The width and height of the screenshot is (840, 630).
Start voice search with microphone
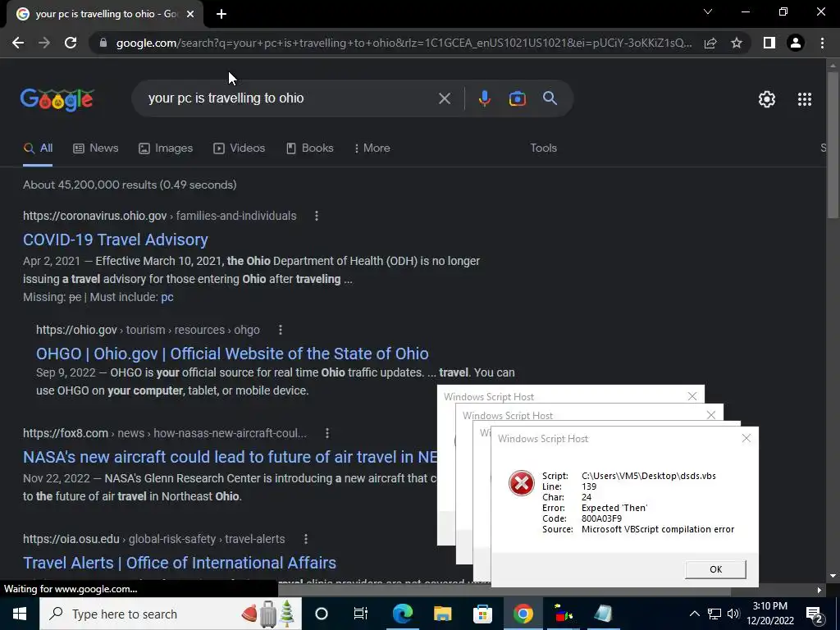coord(484,98)
